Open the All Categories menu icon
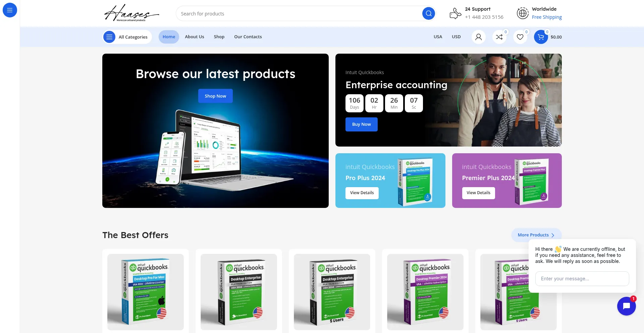The width and height of the screenshot is (644, 333). coord(109,37)
